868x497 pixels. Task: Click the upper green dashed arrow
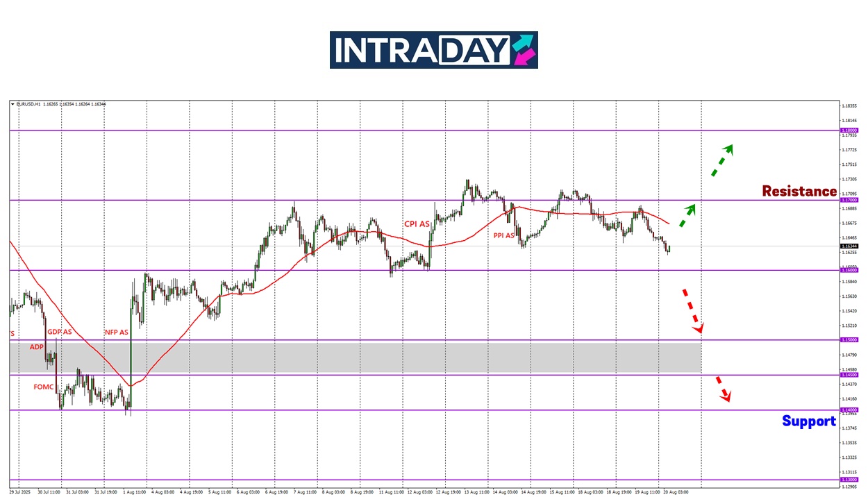tap(721, 160)
